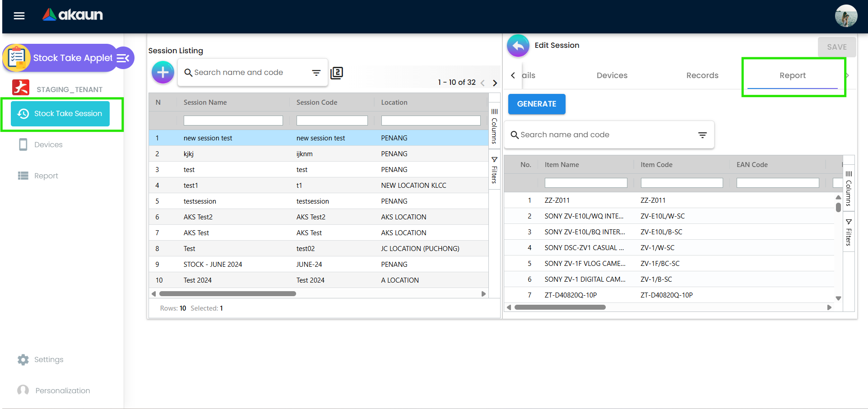Open the hamburger main menu

pos(19,16)
